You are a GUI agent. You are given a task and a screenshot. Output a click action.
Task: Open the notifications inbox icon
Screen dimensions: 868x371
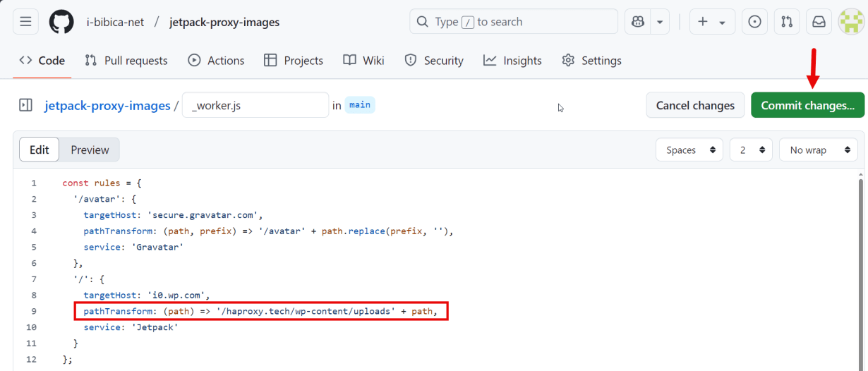pos(819,22)
